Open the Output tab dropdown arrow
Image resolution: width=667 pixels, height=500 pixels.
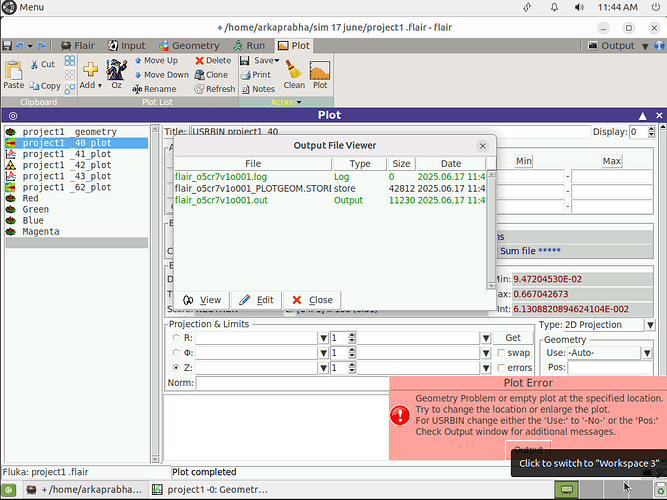point(645,46)
